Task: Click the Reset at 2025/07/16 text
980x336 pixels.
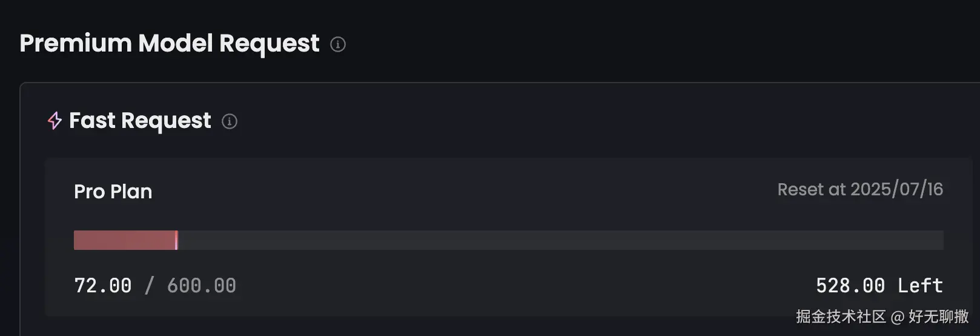Action: (x=859, y=189)
